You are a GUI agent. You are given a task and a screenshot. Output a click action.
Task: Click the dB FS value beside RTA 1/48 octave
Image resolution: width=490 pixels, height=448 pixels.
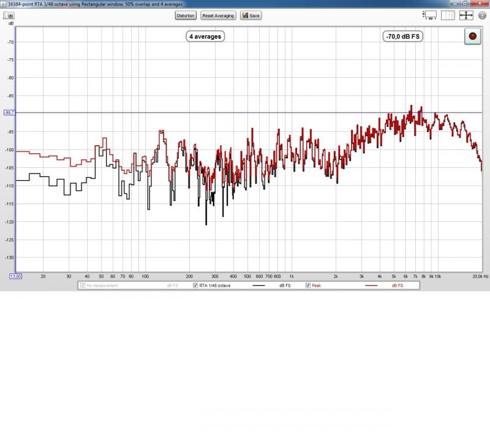(x=285, y=286)
